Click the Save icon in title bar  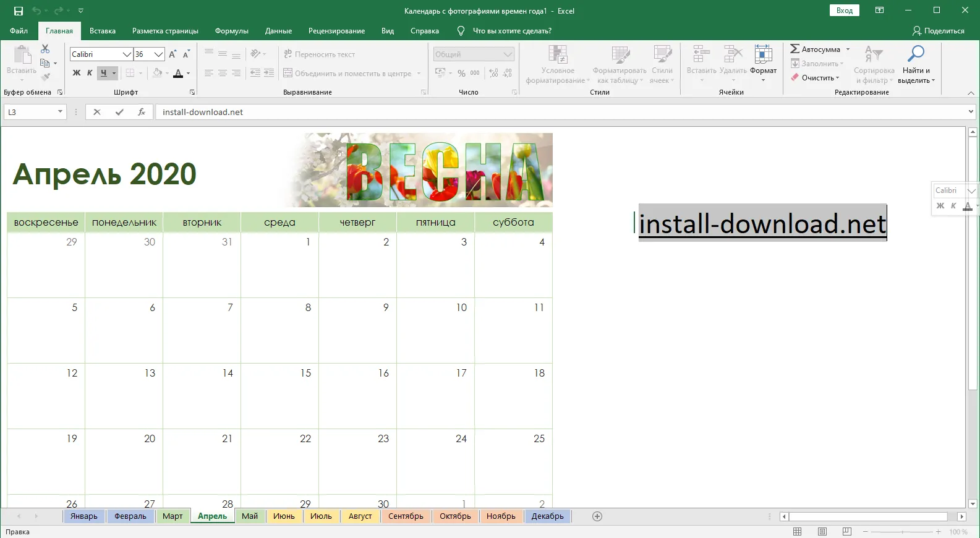pos(19,11)
